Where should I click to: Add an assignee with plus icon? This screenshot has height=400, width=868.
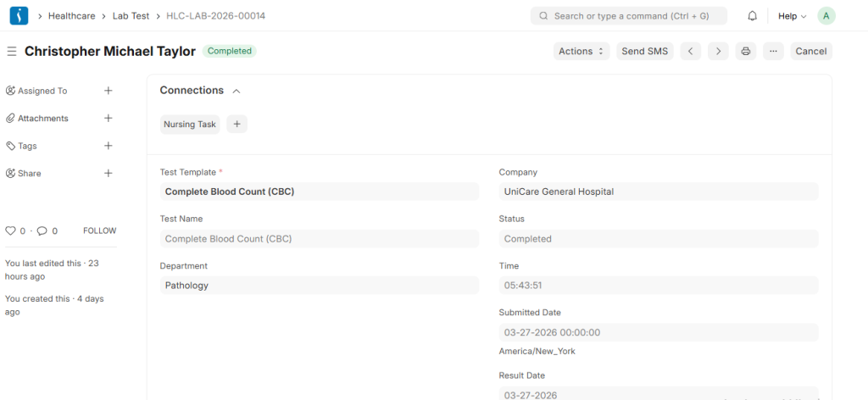108,91
